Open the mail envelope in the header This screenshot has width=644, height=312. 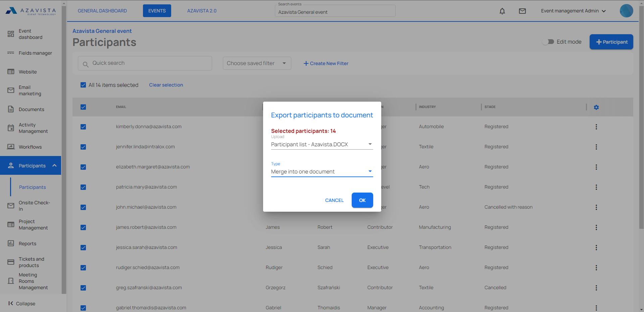click(522, 11)
